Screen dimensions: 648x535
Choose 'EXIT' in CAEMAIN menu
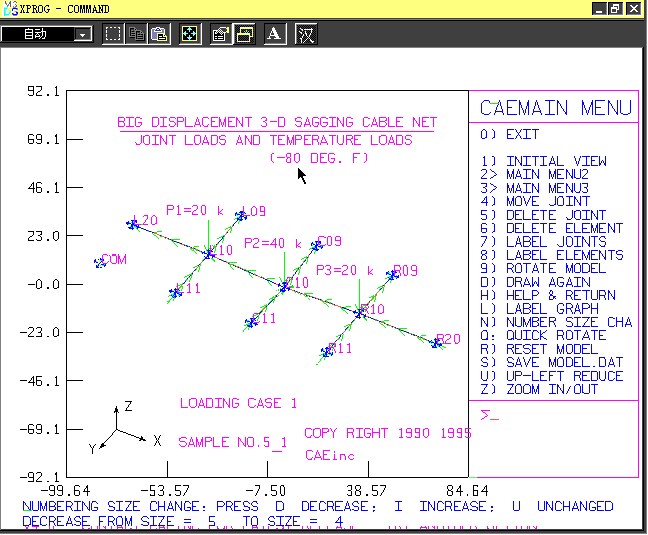tap(522, 134)
